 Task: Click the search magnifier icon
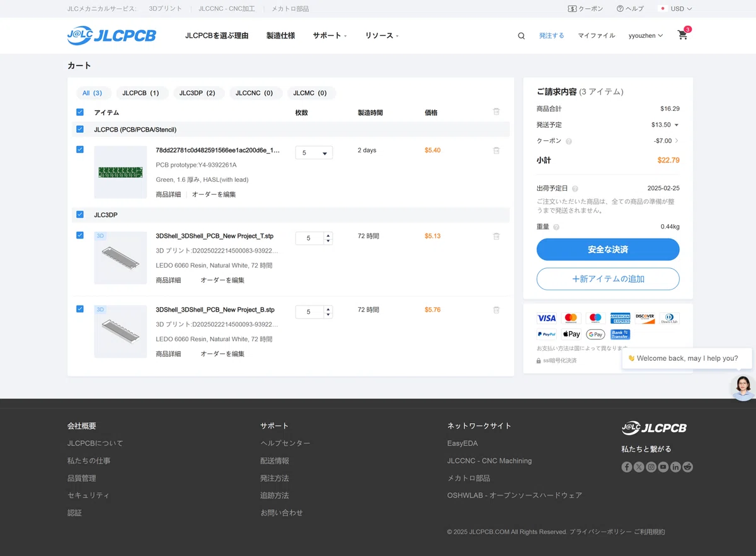(x=521, y=36)
